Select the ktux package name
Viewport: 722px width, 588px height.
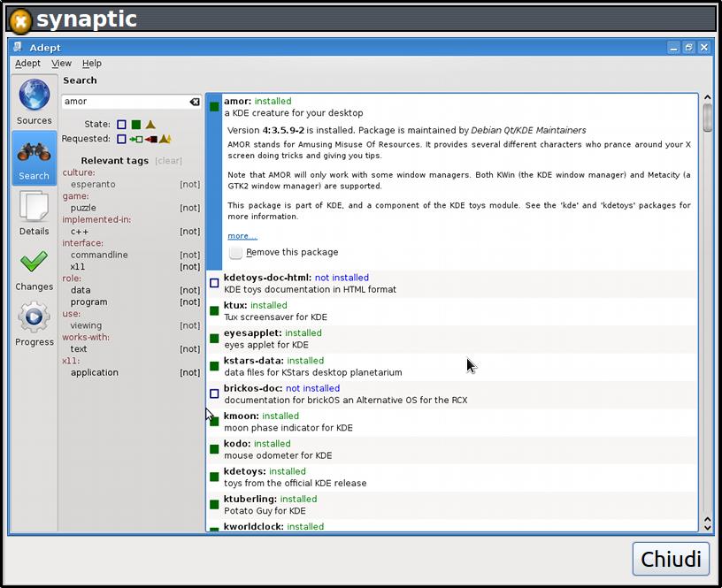click(x=235, y=305)
